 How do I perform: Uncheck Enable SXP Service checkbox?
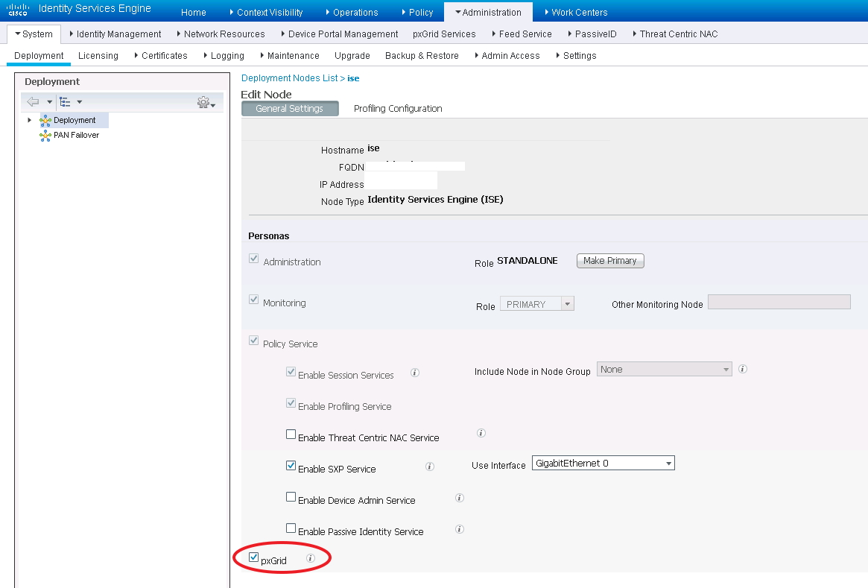click(291, 466)
